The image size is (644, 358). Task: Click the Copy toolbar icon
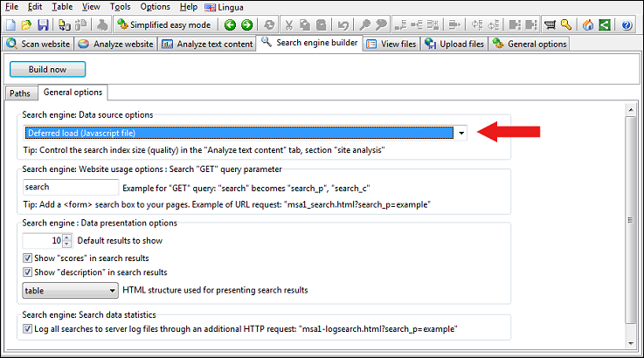(305, 25)
